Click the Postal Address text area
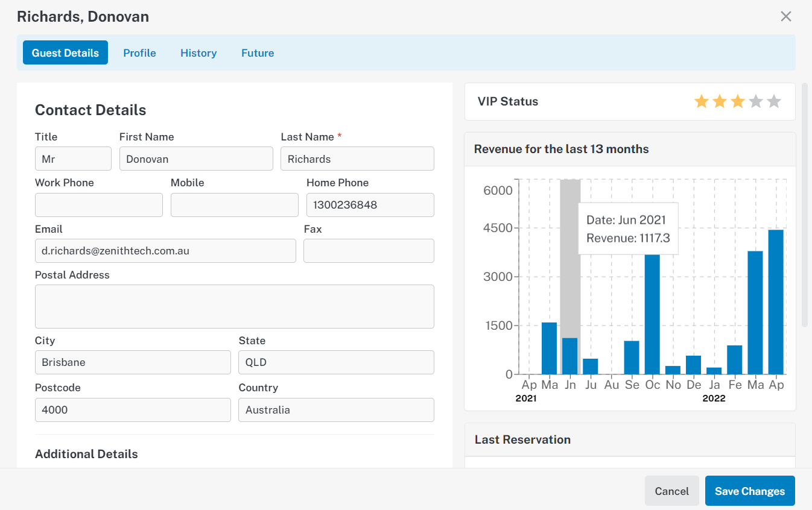This screenshot has height=510, width=812. 235,306
